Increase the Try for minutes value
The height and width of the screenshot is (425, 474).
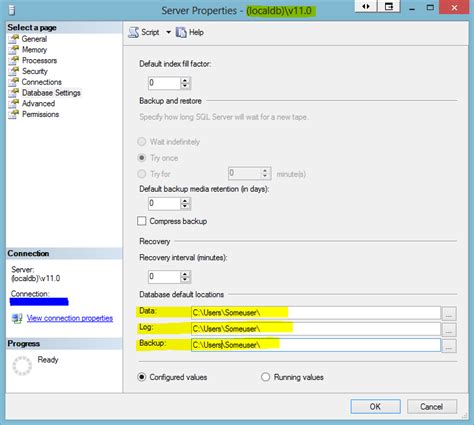point(265,170)
